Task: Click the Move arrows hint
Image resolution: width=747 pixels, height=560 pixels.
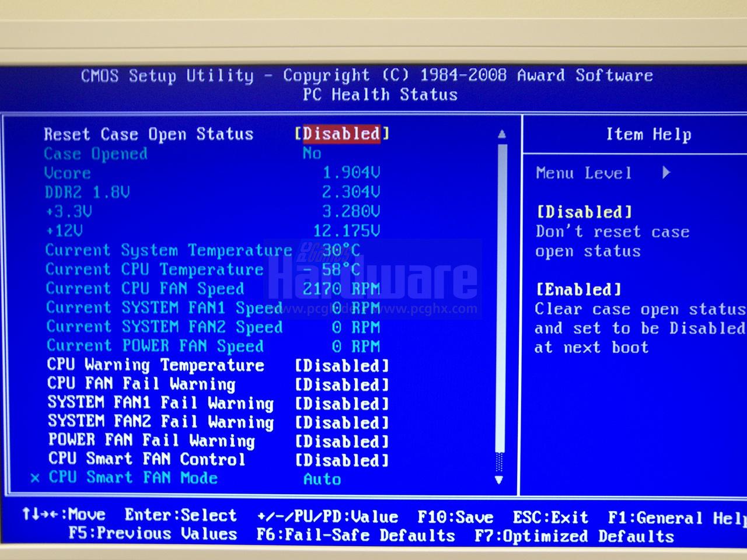Action: (x=64, y=514)
